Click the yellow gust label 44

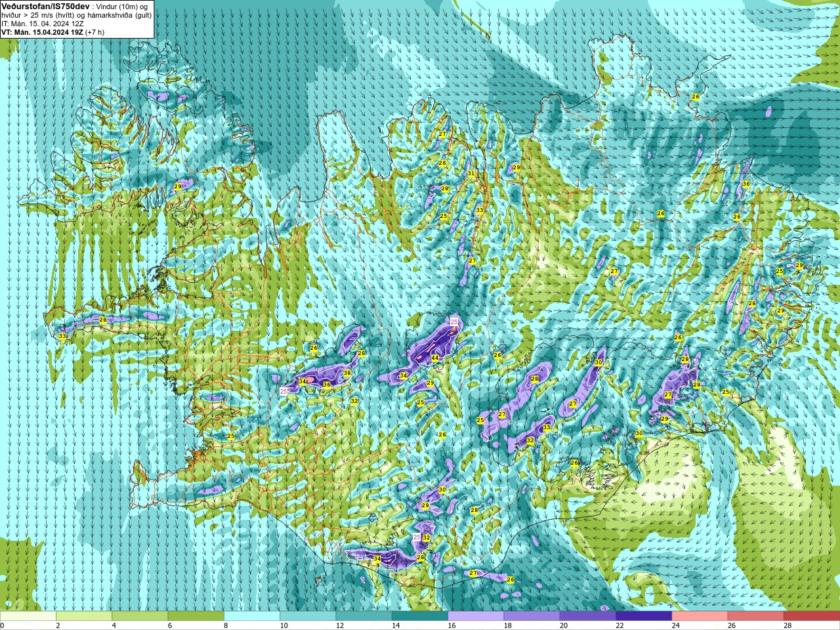[435, 358]
